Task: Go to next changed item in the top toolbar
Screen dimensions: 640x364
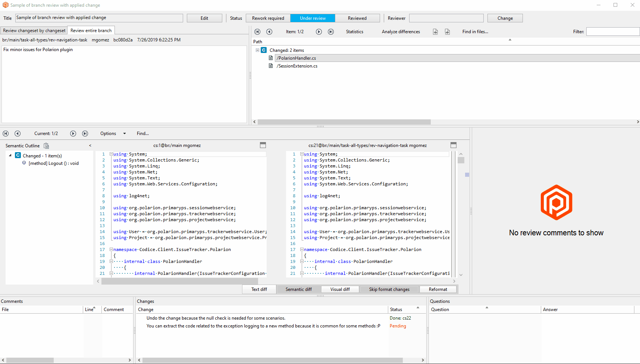Action: (319, 32)
